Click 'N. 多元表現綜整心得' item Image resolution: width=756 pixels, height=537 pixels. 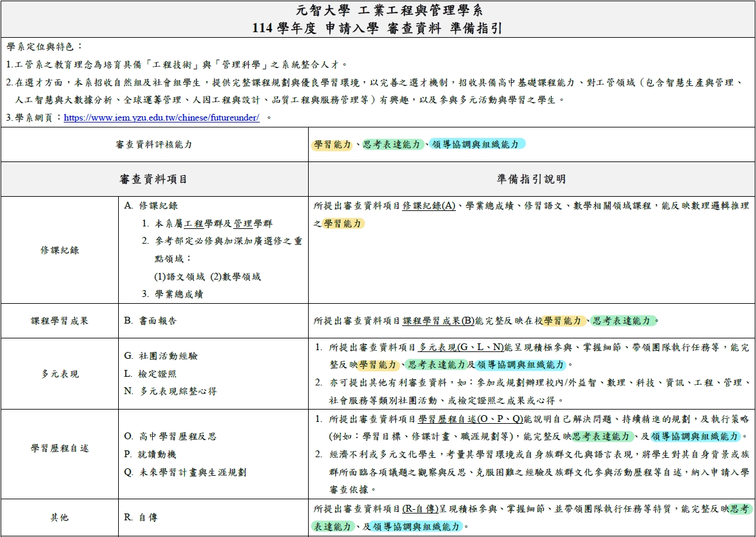(170, 392)
